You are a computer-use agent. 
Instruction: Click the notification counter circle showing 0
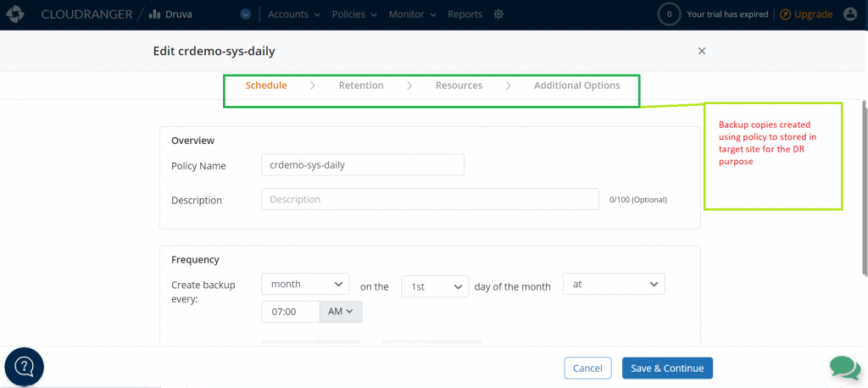tap(670, 14)
